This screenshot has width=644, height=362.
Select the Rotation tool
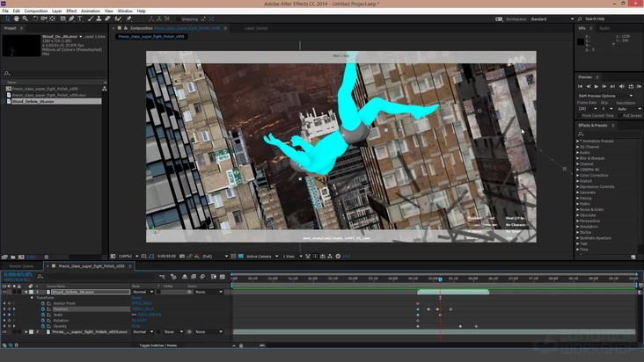point(35,18)
